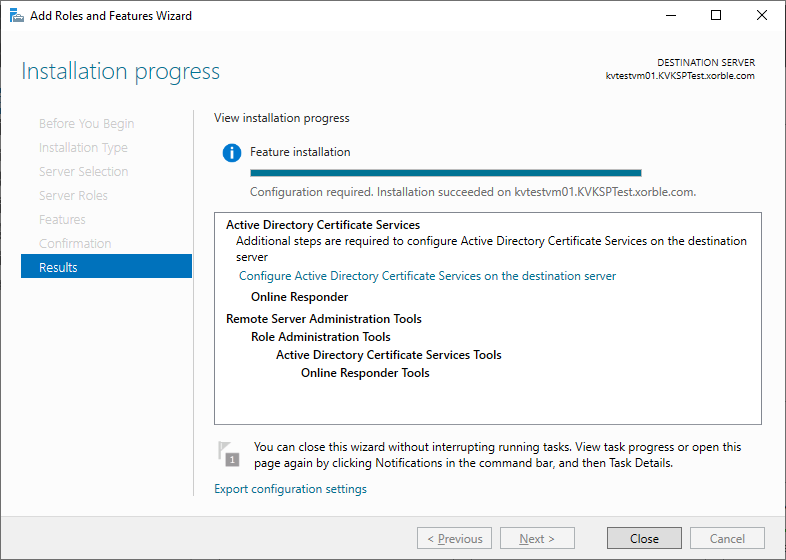Click the Previous button
This screenshot has height=560, width=786.
point(454,538)
